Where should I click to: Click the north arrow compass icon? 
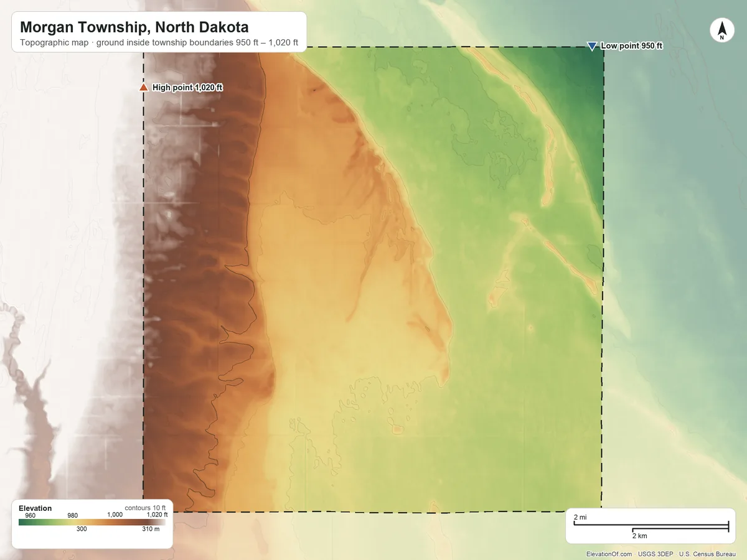click(721, 30)
